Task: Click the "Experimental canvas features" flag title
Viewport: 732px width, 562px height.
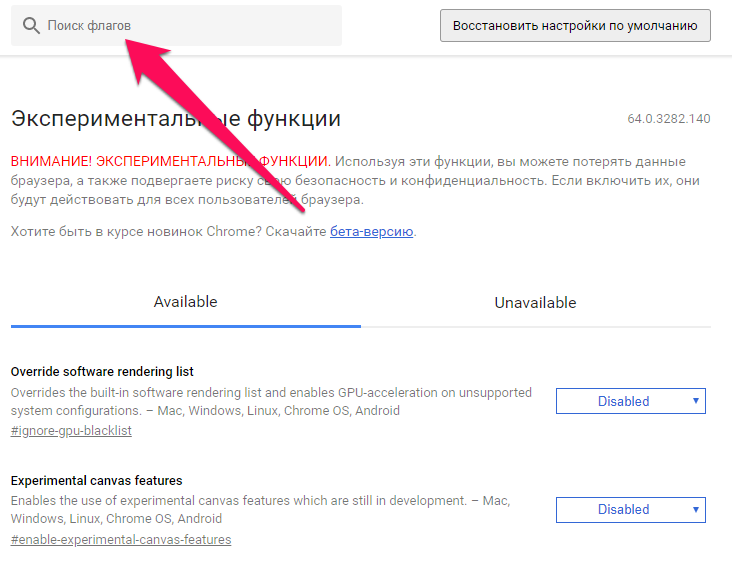Action: (96, 480)
